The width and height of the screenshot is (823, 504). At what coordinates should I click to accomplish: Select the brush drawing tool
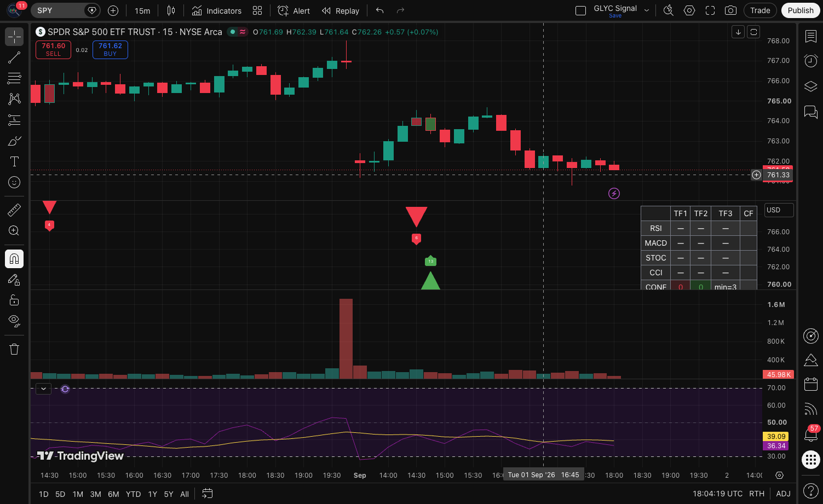(14, 141)
